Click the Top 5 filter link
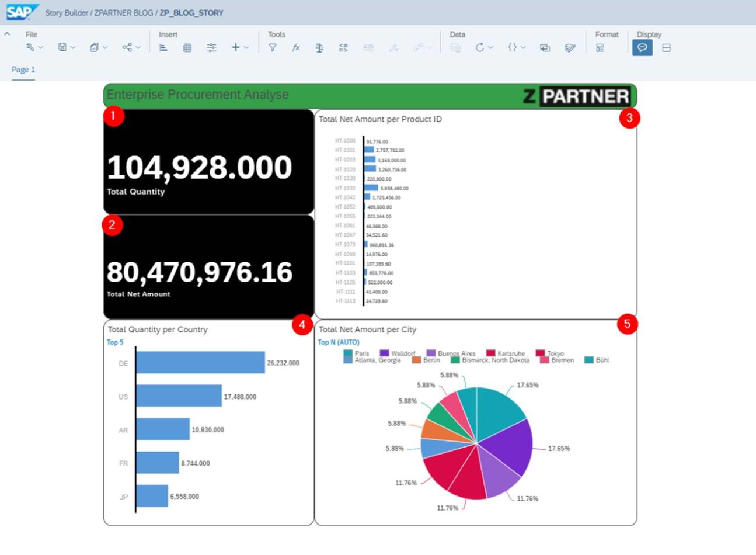The image size is (756, 555). tap(115, 342)
